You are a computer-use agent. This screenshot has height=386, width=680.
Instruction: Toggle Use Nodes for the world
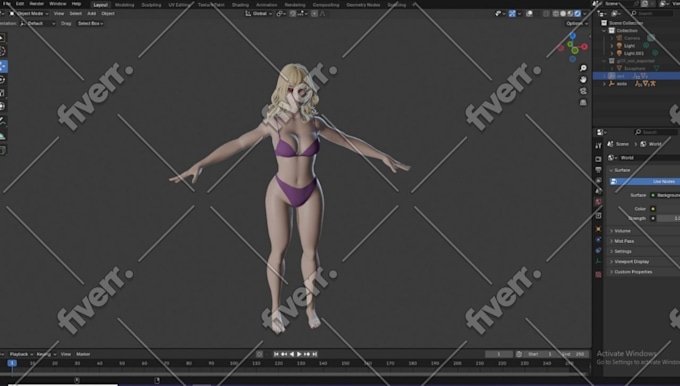644,181
